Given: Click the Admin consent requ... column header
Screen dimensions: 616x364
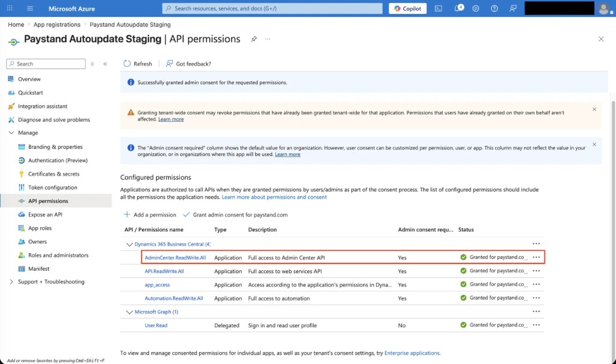Looking at the screenshot, I should pyautogui.click(x=425, y=230).
